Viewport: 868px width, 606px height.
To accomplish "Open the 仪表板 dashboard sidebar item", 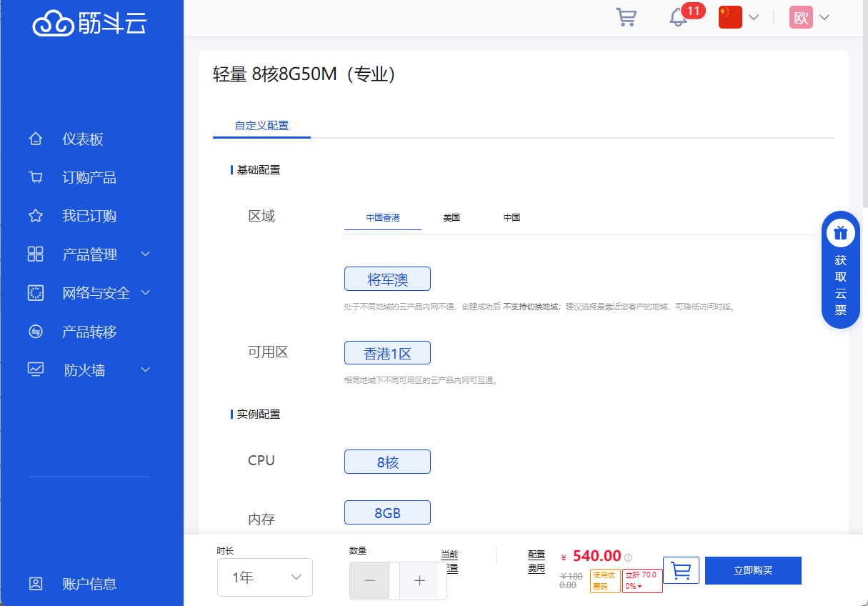I will [84, 139].
